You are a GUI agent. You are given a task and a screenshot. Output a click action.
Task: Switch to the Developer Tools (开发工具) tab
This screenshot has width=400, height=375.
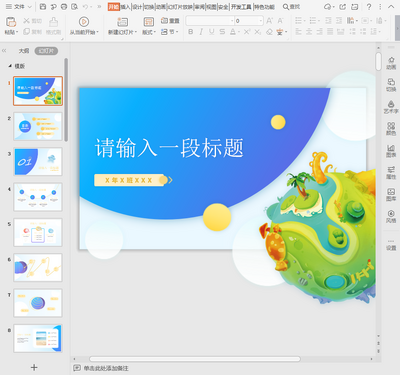241,7
